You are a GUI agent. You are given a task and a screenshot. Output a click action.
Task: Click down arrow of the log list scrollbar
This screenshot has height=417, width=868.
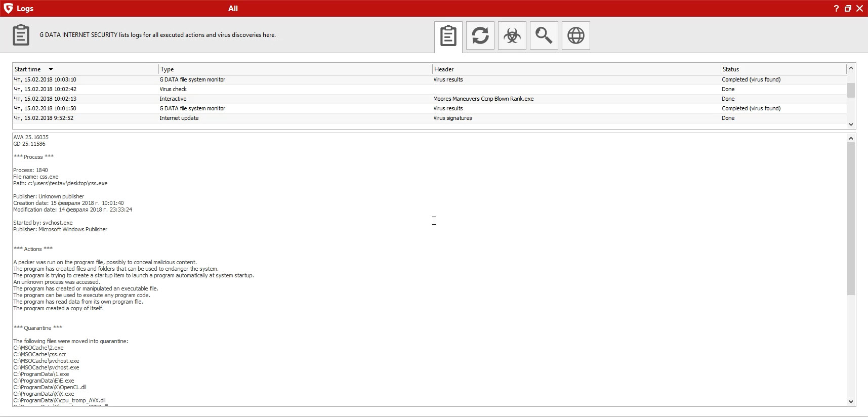coord(851,124)
